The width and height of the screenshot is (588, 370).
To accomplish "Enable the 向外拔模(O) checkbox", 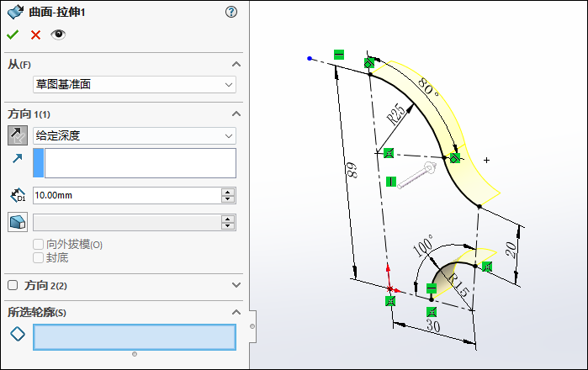I will tap(38, 245).
